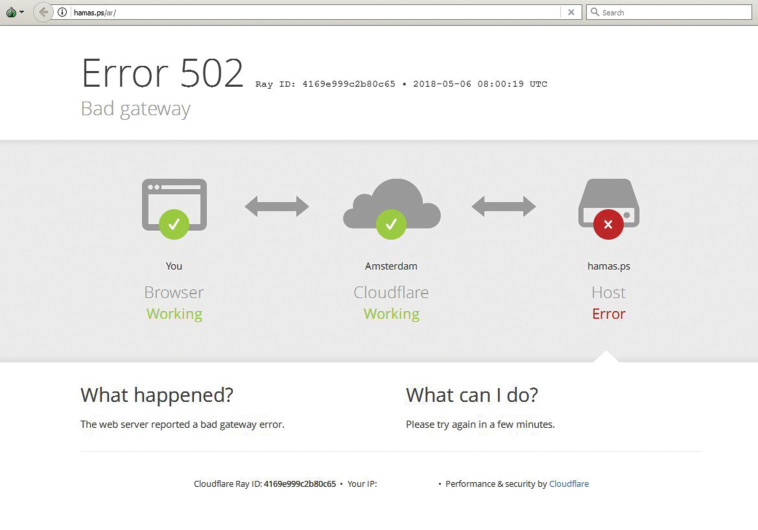Go back with the browser back arrow
This screenshot has width=758, height=530.
44,12
